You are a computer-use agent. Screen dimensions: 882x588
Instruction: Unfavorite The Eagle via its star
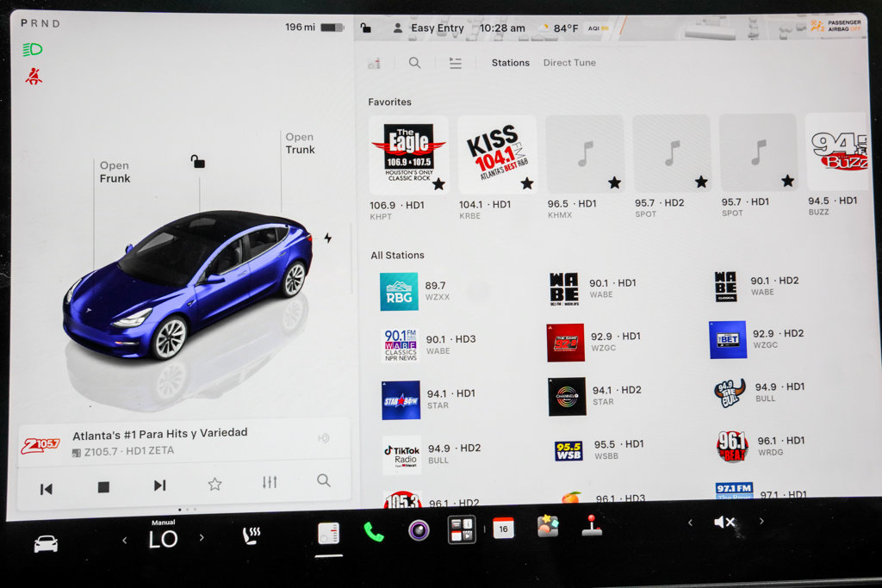point(438,184)
